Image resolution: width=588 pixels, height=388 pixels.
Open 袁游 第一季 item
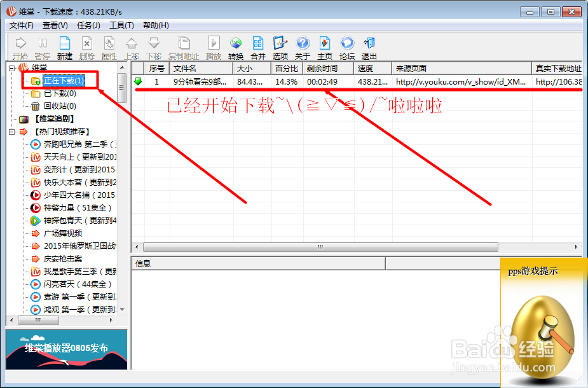pyautogui.click(x=80, y=297)
